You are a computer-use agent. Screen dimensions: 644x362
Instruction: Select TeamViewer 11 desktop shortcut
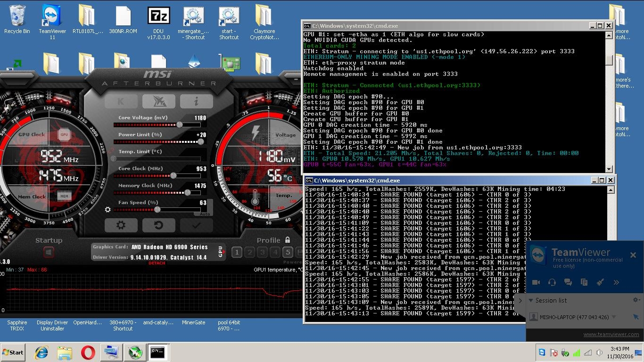[52, 22]
